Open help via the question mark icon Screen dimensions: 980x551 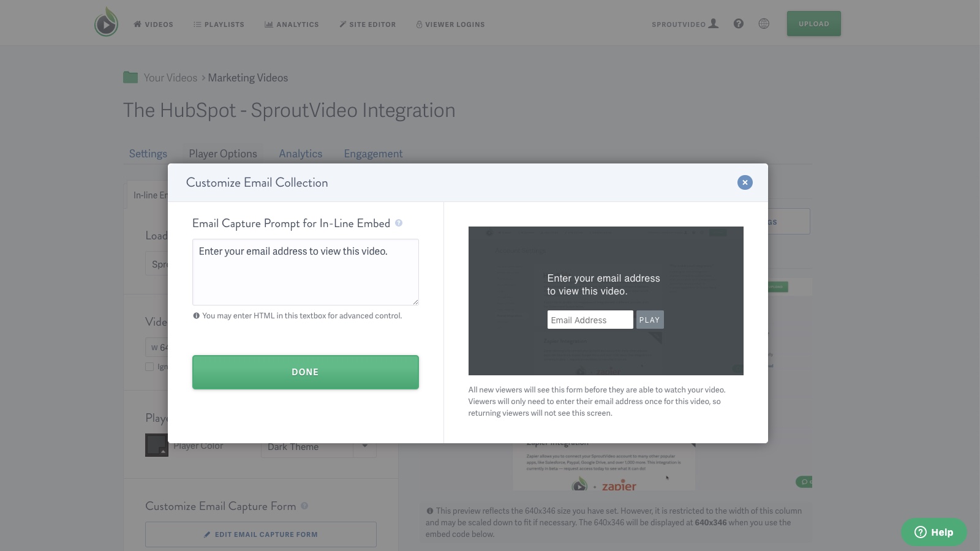(739, 23)
